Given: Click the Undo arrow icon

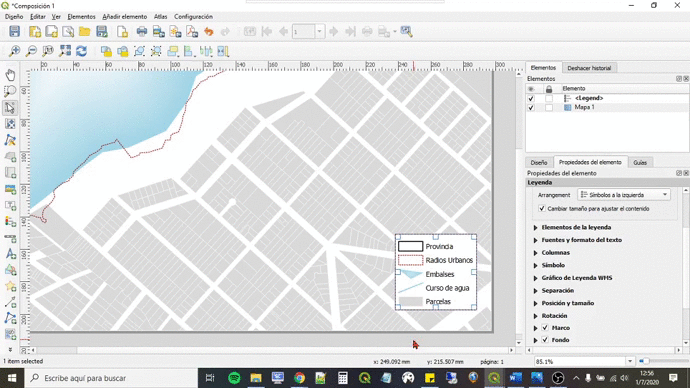Looking at the screenshot, I should 209,32.
